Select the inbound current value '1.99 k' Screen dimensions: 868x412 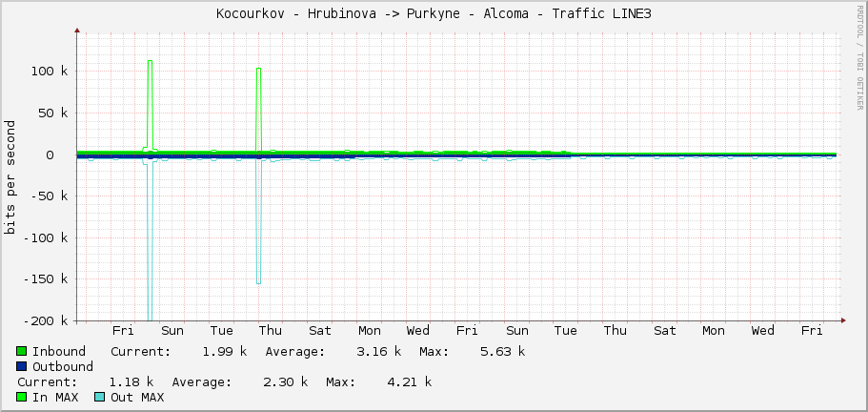click(x=225, y=351)
